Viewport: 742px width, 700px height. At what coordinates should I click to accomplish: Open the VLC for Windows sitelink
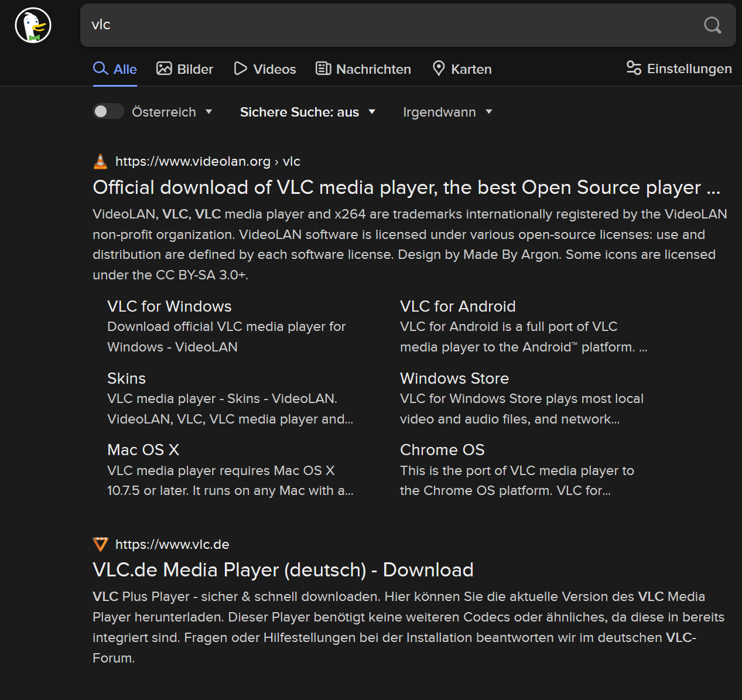169,306
